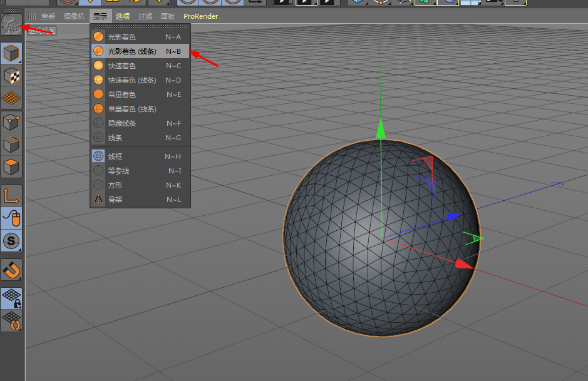Toggle the lock workplane icon

pos(11,298)
